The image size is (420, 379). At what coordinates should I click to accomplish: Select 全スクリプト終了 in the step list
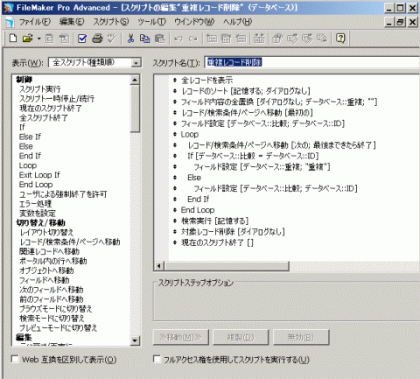(43, 118)
